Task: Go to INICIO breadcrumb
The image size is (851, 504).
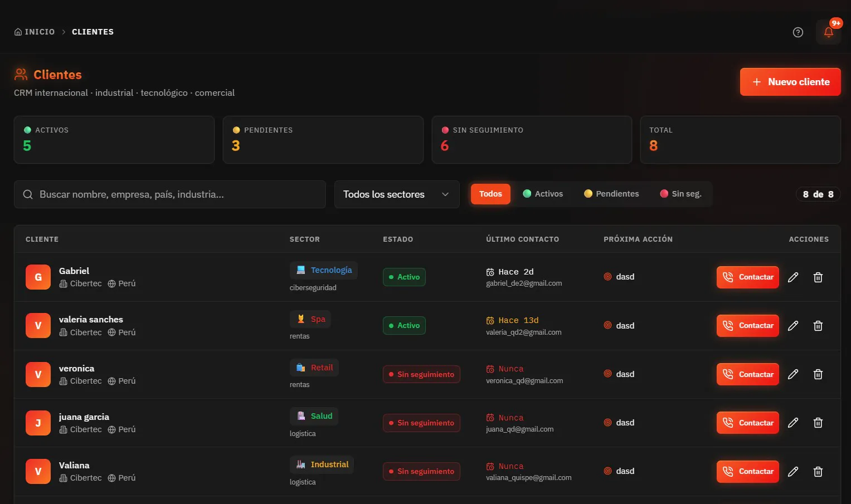Action: click(x=35, y=32)
